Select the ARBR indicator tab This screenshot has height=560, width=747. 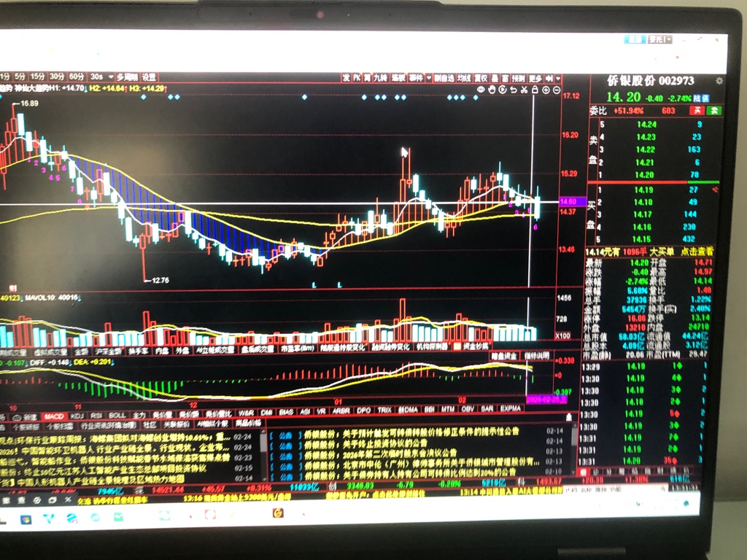click(x=341, y=411)
